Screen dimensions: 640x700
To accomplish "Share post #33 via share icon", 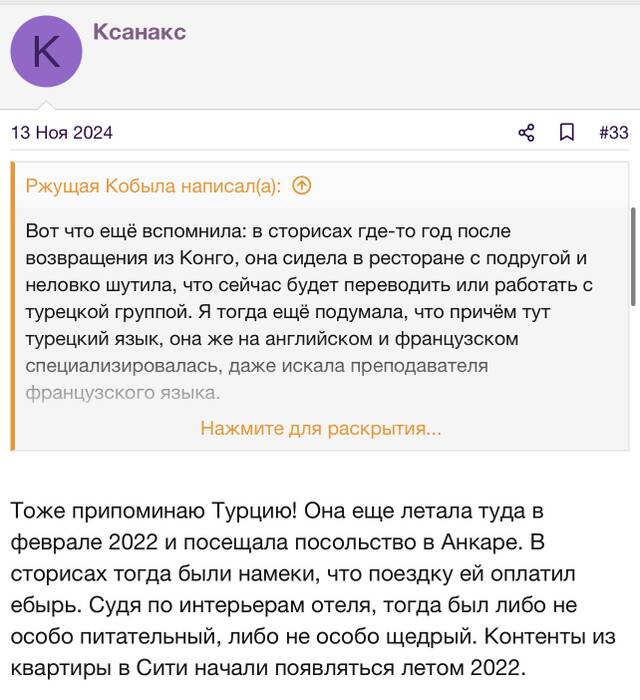I will [527, 133].
